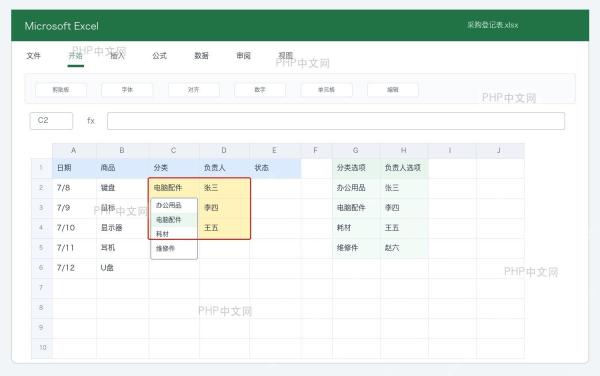This screenshot has height=376, width=600.
Task: Click 电脑配件 in the 分类选项 column
Action: pos(356,208)
